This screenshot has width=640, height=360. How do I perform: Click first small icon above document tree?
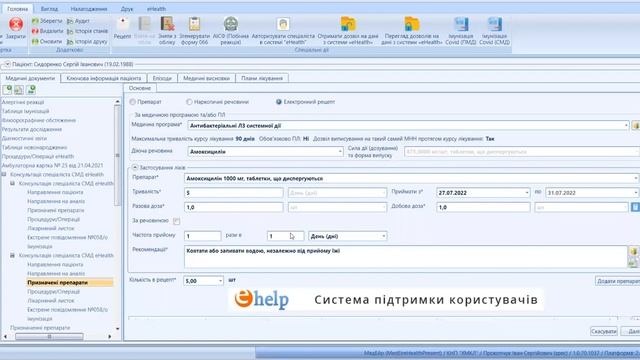(x=7, y=90)
